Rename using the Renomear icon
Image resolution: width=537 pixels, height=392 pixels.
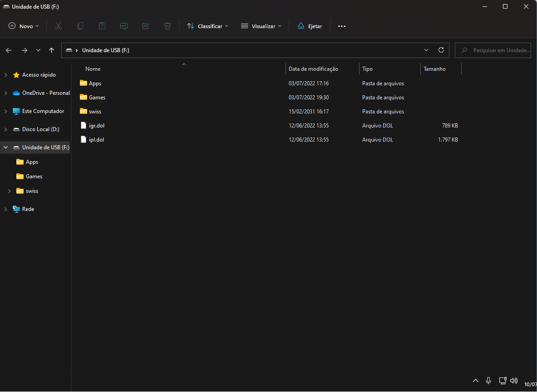pyautogui.click(x=123, y=26)
